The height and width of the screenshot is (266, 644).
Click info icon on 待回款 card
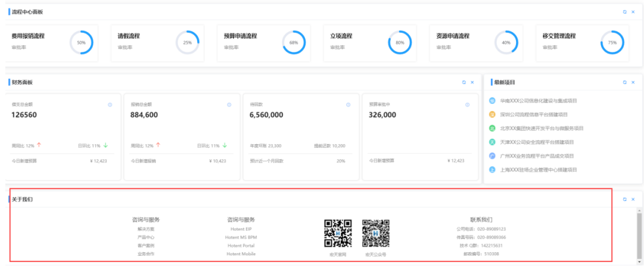(349, 105)
